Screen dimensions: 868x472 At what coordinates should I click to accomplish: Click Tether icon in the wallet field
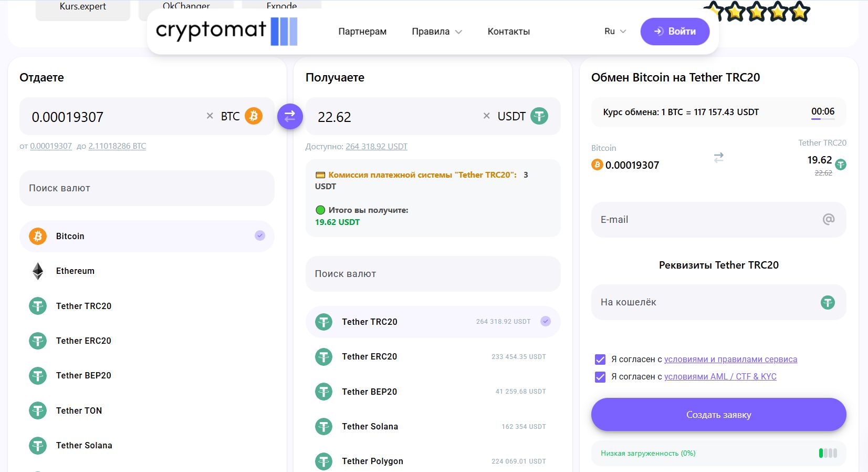click(828, 302)
